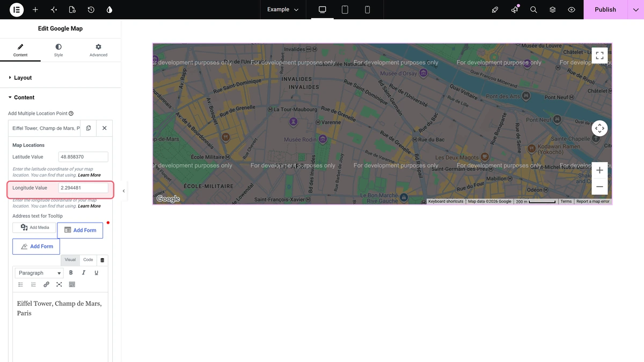The height and width of the screenshot is (362, 644).
Task: Open the Structure layers icon
Action: pyautogui.click(x=552, y=10)
